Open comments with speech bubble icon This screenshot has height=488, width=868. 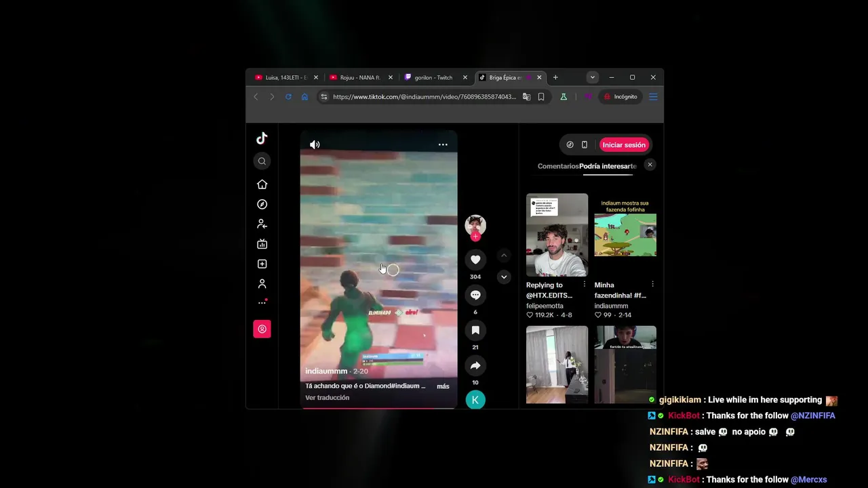475,295
